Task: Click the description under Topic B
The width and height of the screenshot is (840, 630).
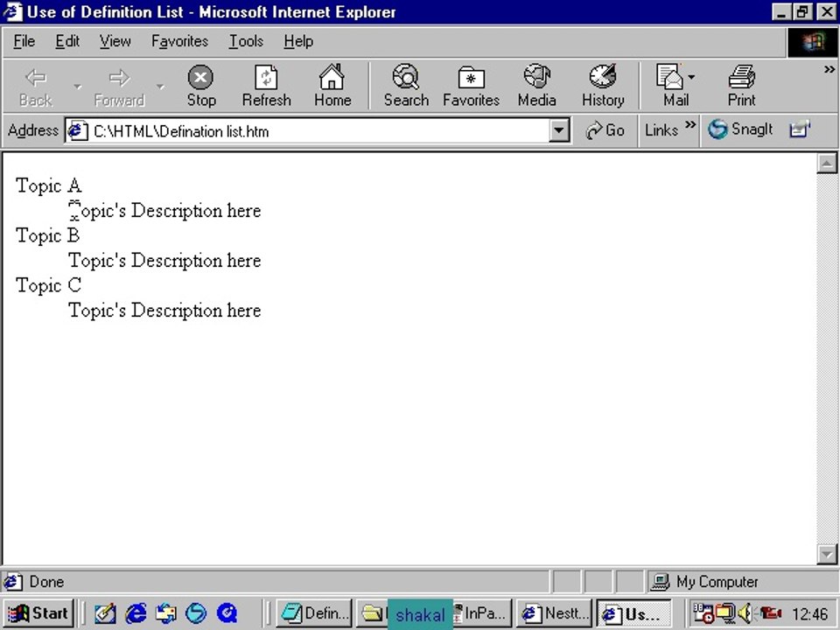Action: click(x=165, y=261)
